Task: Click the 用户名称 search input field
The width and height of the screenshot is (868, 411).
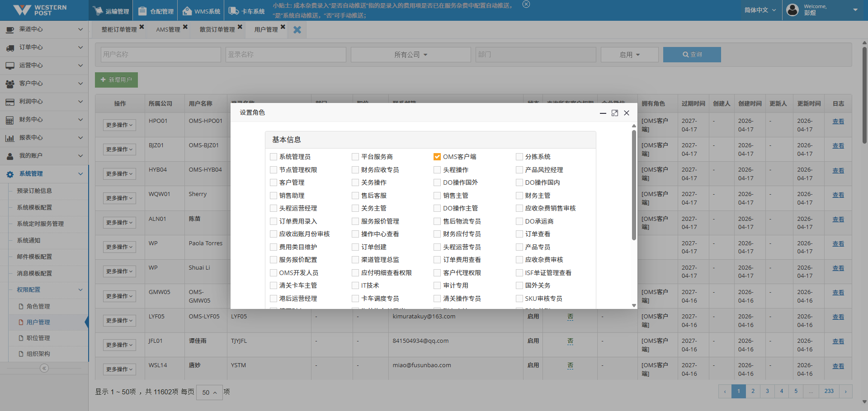Action: pos(160,55)
